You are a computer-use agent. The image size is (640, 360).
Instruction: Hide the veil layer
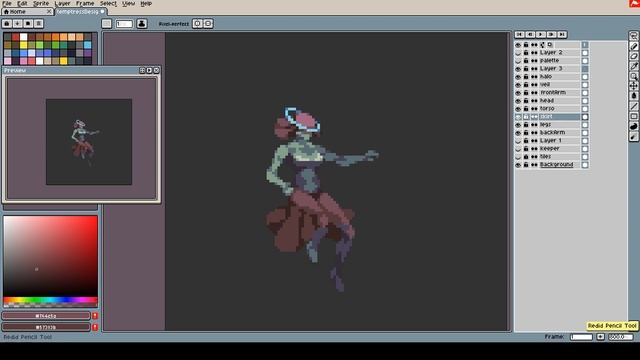tap(518, 84)
